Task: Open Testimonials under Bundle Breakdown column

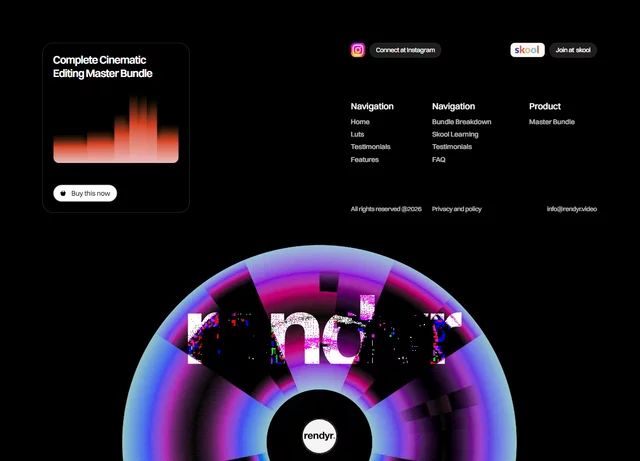Action: pyautogui.click(x=452, y=147)
